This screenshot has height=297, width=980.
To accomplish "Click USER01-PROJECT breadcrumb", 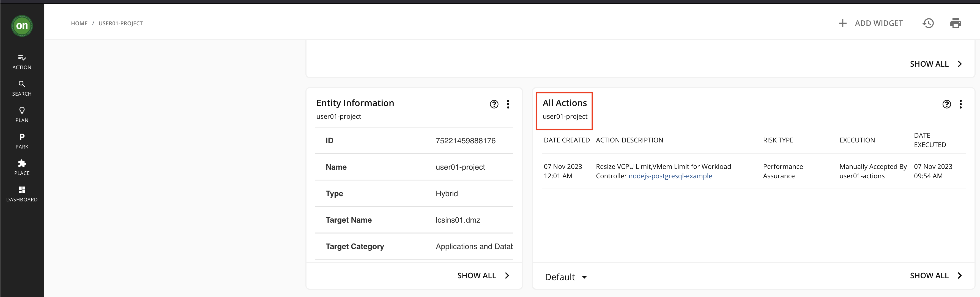I will pos(121,23).
